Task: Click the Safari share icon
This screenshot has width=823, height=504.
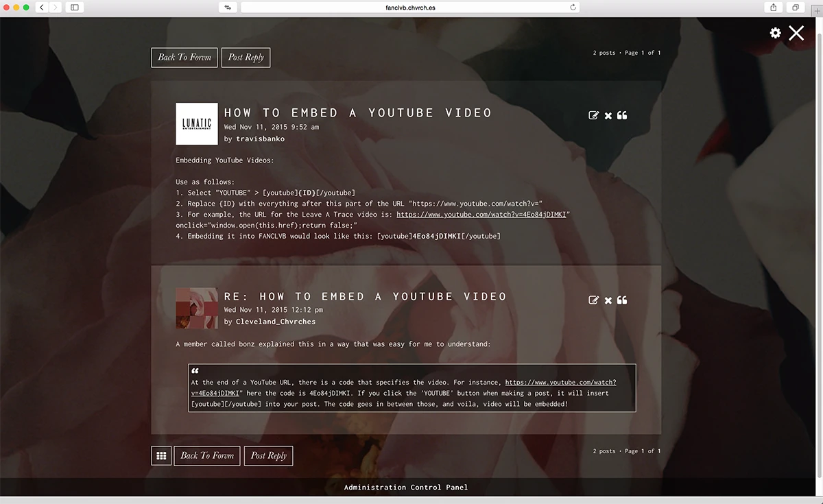Action: click(774, 7)
